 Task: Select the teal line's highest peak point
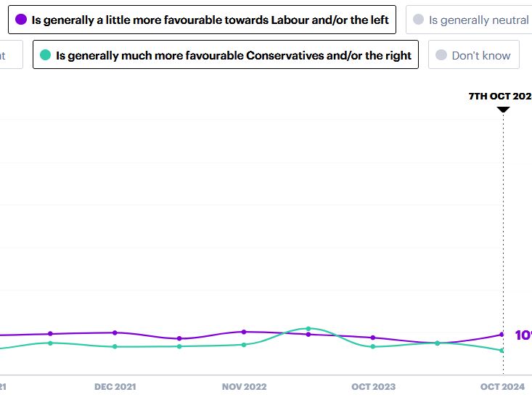308,329
